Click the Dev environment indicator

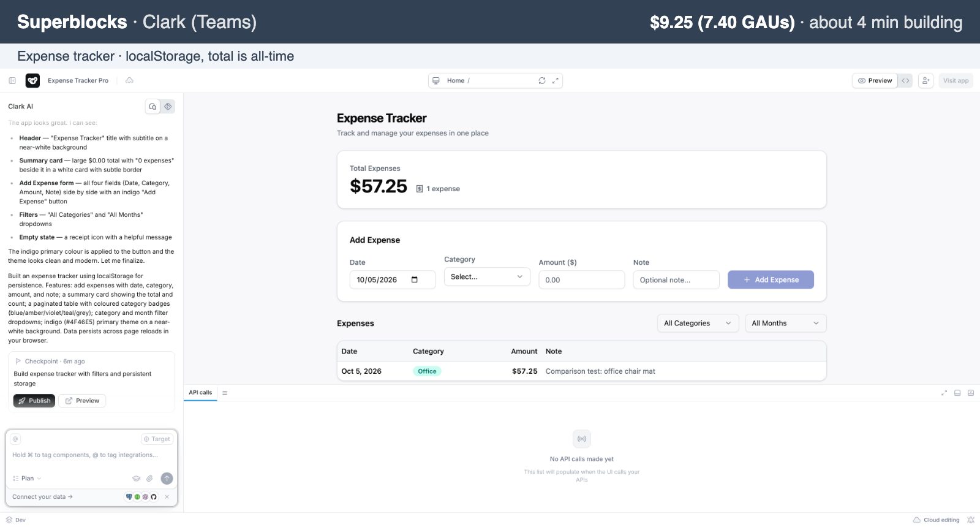(x=16, y=520)
